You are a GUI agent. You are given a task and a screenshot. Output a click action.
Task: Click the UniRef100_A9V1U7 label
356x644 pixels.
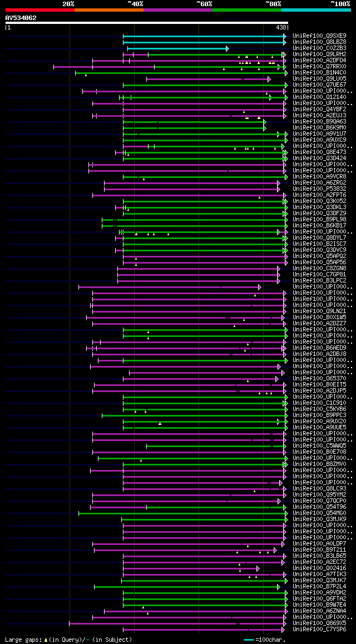coord(319,134)
